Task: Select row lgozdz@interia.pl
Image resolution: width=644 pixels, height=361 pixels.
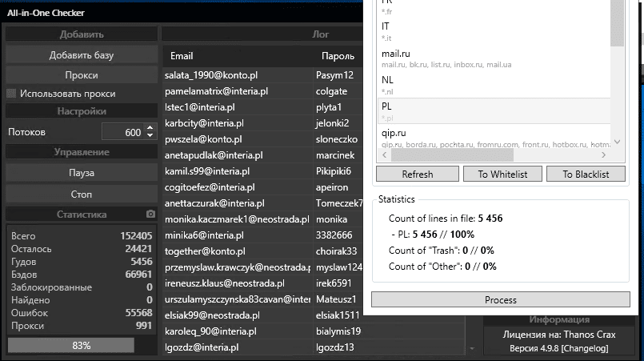Action: (314, 347)
